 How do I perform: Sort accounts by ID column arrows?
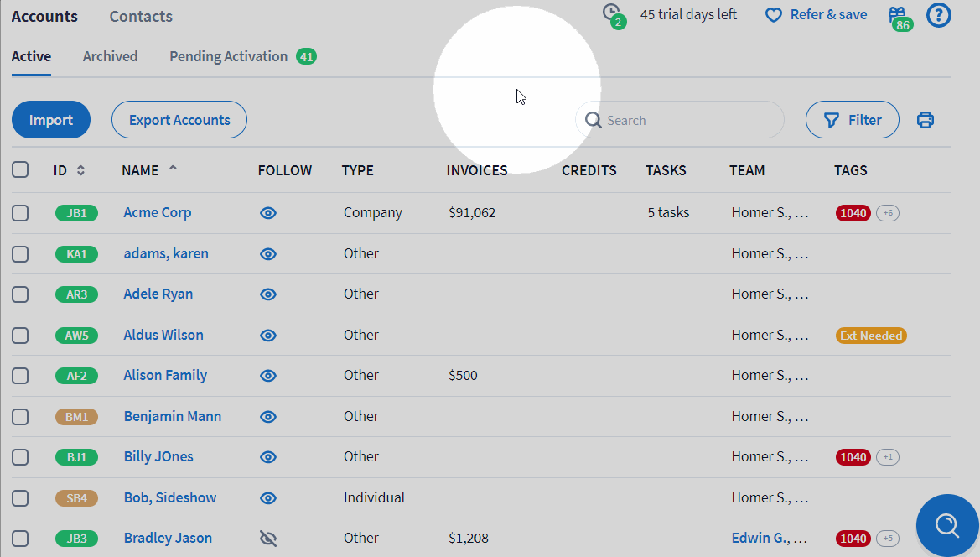coord(80,170)
